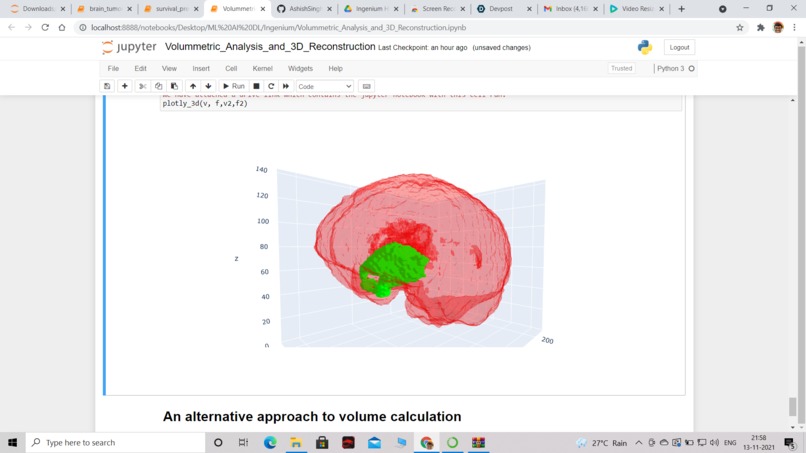The width and height of the screenshot is (806, 453).
Task: Open a new browser tab
Action: [682, 9]
